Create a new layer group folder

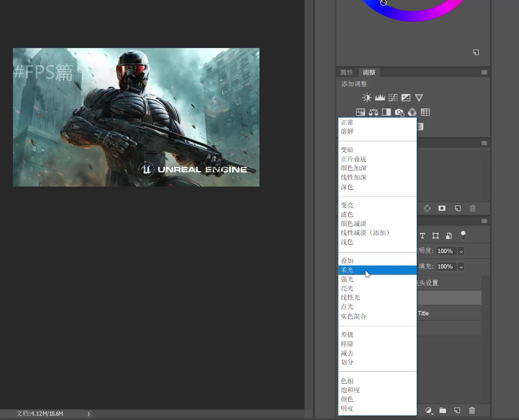coord(443,410)
